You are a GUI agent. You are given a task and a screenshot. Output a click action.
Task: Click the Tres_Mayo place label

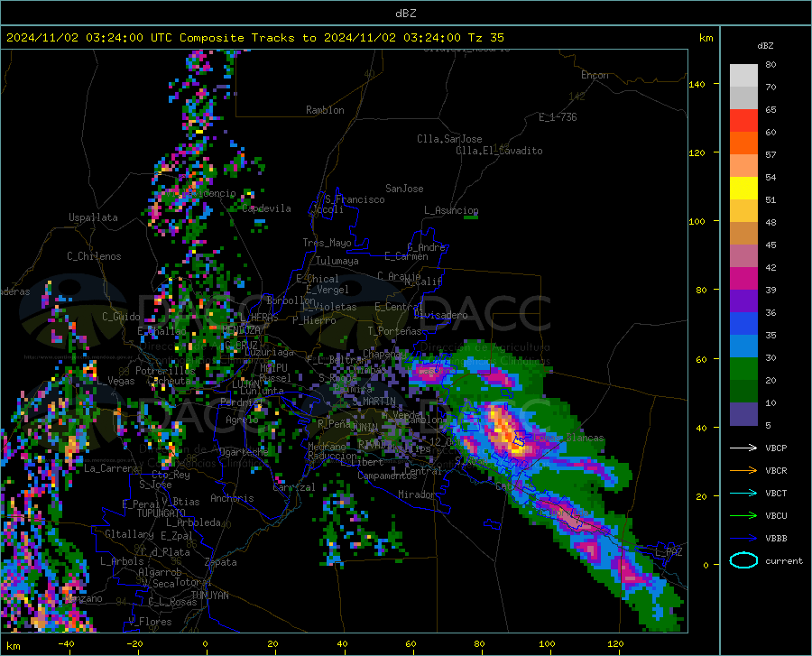[327, 243]
